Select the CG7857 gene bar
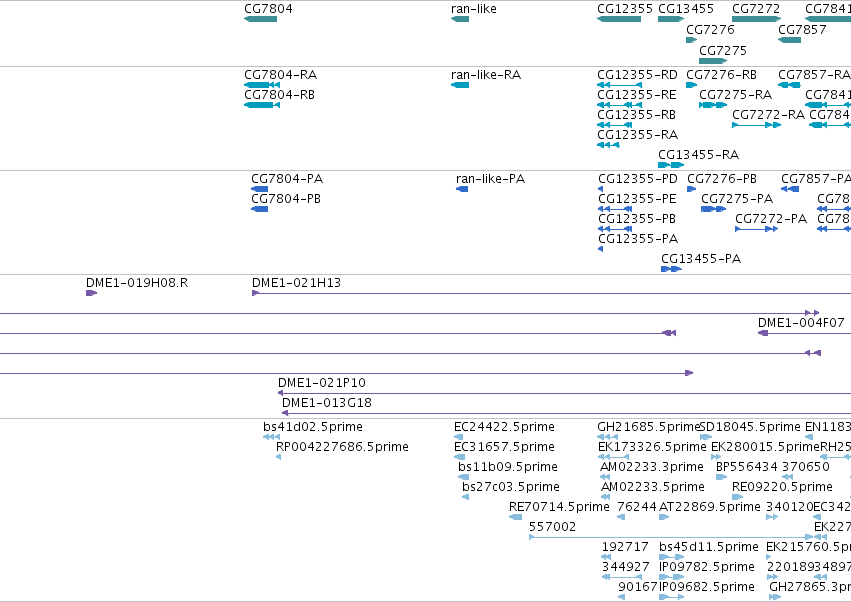 point(789,40)
